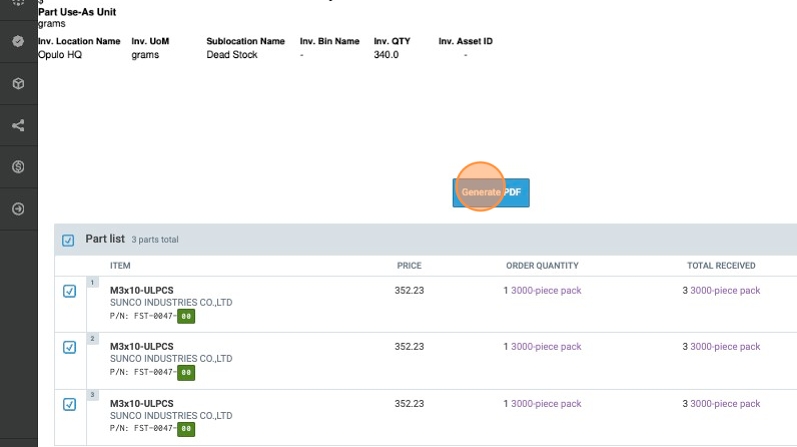Click M3x10-ULPCS item name in row 1
The height and width of the screenshot is (447, 797).
(142, 291)
